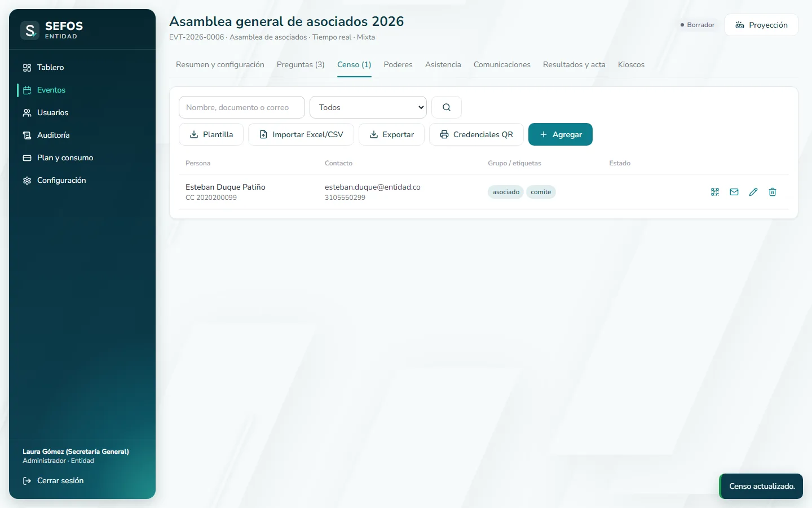Print Credenciales QR
Screen dimensions: 812x508
point(476,134)
